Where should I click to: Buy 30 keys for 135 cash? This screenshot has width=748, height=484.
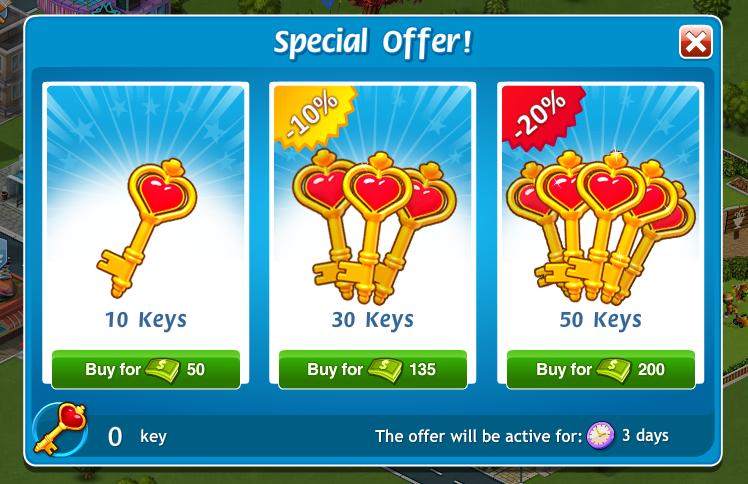tap(373, 370)
